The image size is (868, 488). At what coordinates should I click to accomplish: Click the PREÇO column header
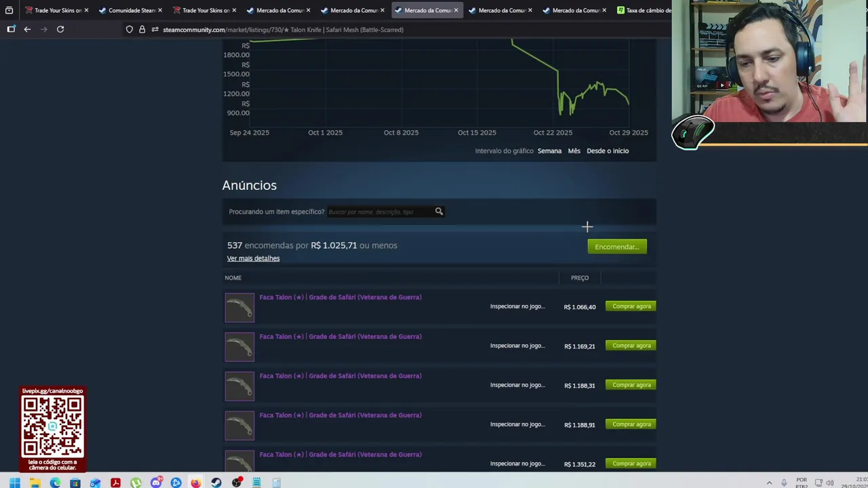tap(580, 278)
